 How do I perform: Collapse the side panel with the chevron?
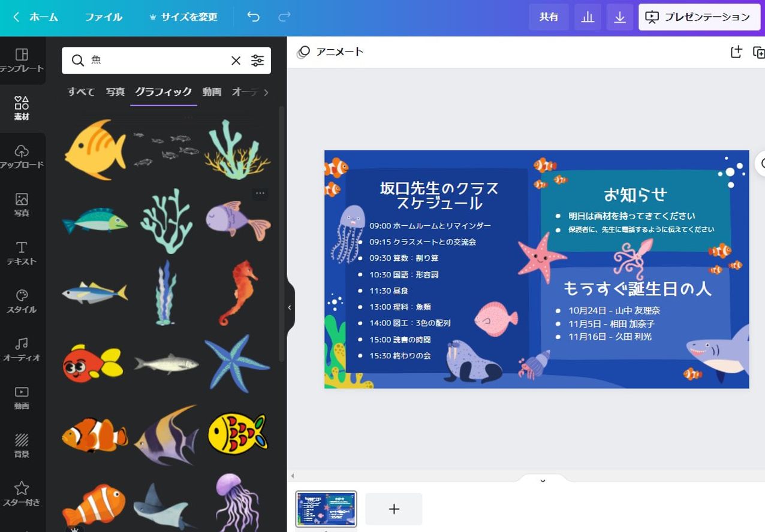pyautogui.click(x=290, y=307)
